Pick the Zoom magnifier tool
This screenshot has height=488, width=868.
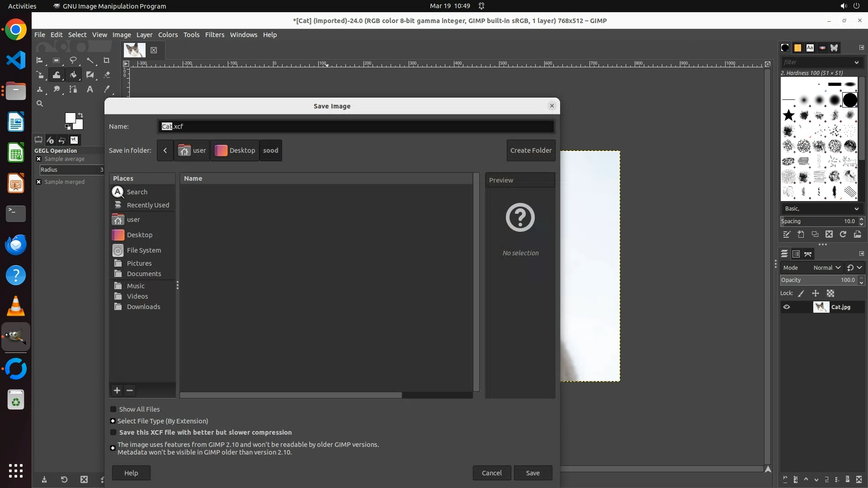[x=40, y=103]
